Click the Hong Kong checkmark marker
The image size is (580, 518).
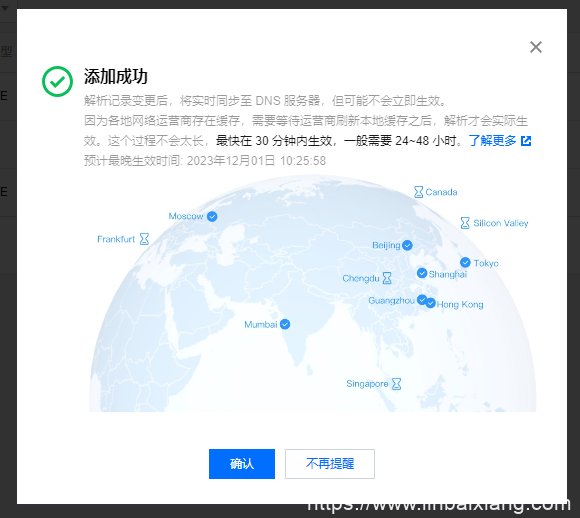click(431, 303)
